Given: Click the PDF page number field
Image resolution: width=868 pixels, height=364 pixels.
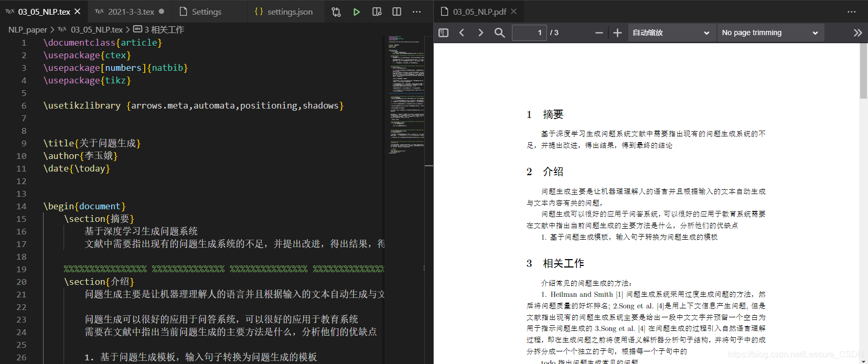Looking at the screenshot, I should point(529,33).
